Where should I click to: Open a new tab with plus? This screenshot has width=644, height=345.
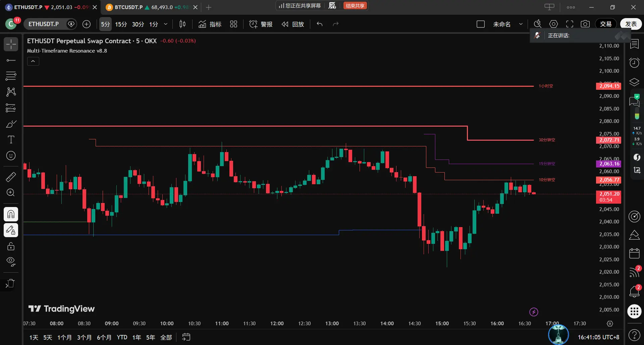point(209,7)
